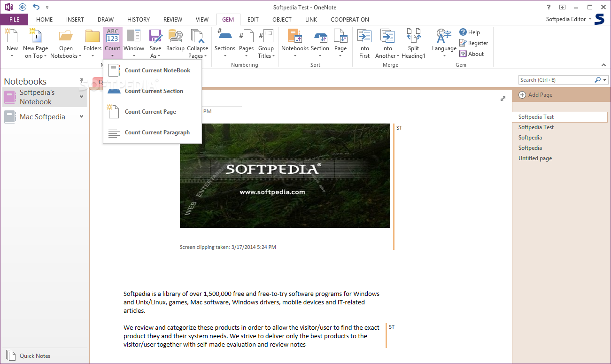
Task: Switch to the HISTORY ribbon tab
Action: coord(139,20)
